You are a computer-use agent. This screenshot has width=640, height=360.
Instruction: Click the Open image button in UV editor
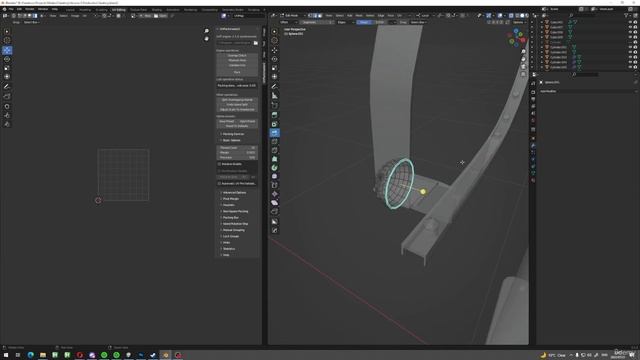[x=160, y=16]
